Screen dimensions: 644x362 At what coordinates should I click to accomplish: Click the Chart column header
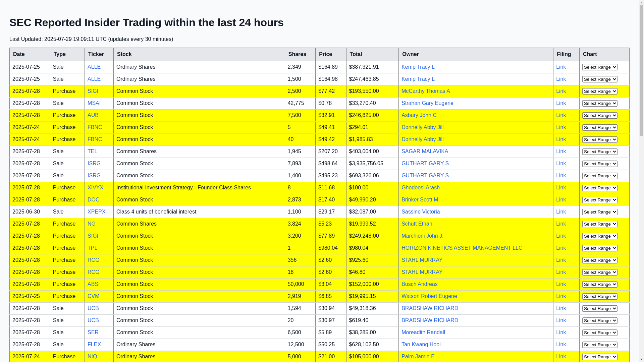pyautogui.click(x=604, y=54)
